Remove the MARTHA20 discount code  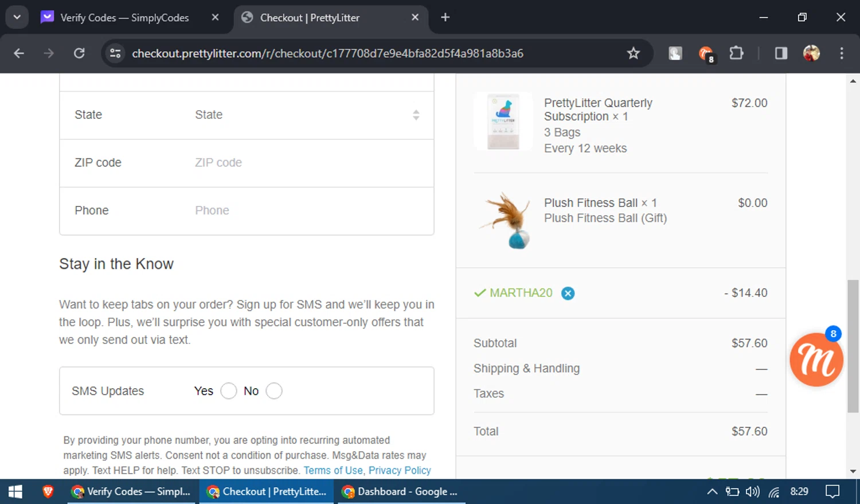tap(568, 293)
